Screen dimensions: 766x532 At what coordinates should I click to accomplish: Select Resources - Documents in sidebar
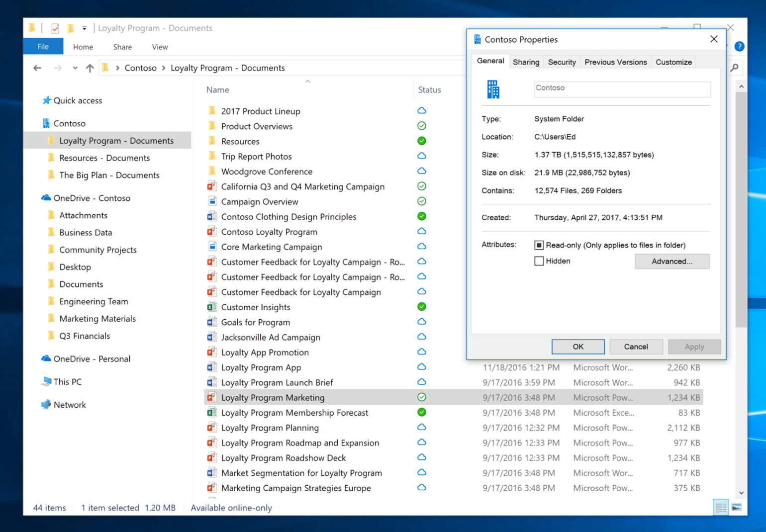(x=104, y=158)
